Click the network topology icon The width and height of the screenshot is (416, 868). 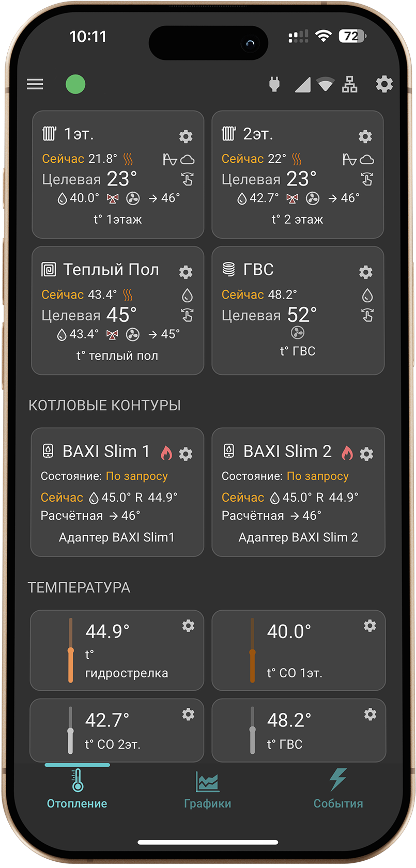(350, 84)
